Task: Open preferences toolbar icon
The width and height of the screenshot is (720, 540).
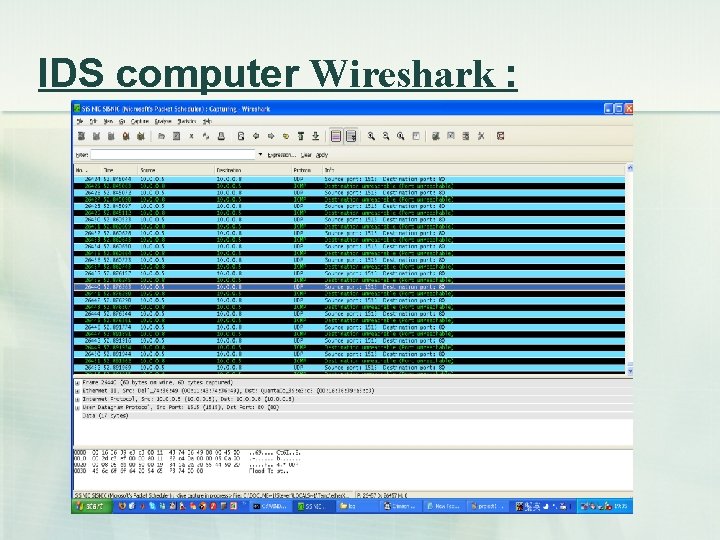Action: pyautogui.click(x=481, y=136)
